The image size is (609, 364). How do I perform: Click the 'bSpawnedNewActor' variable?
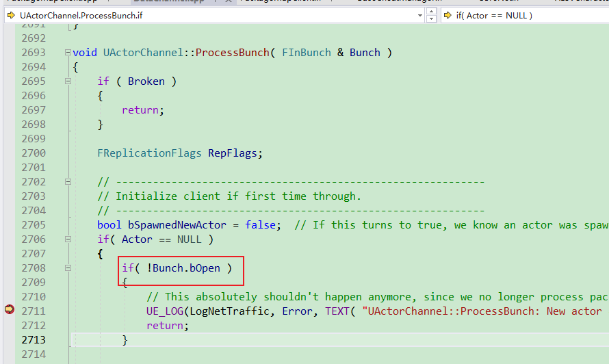pyautogui.click(x=177, y=225)
